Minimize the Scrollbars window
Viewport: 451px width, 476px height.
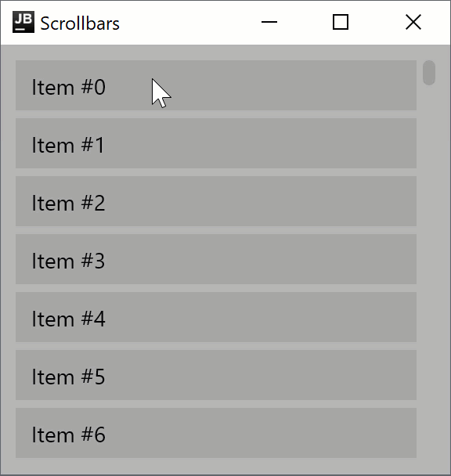pos(269,22)
